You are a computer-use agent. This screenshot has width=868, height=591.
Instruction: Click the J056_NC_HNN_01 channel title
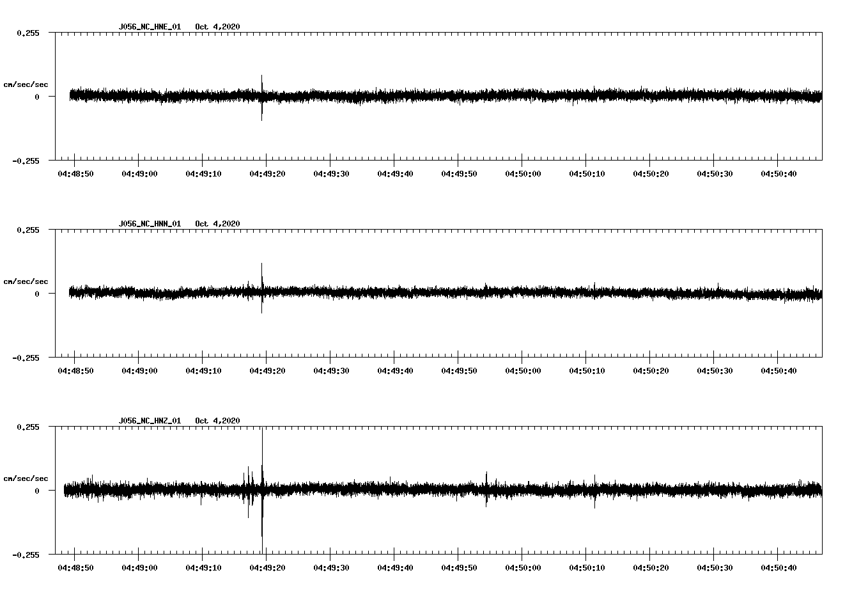coord(149,224)
